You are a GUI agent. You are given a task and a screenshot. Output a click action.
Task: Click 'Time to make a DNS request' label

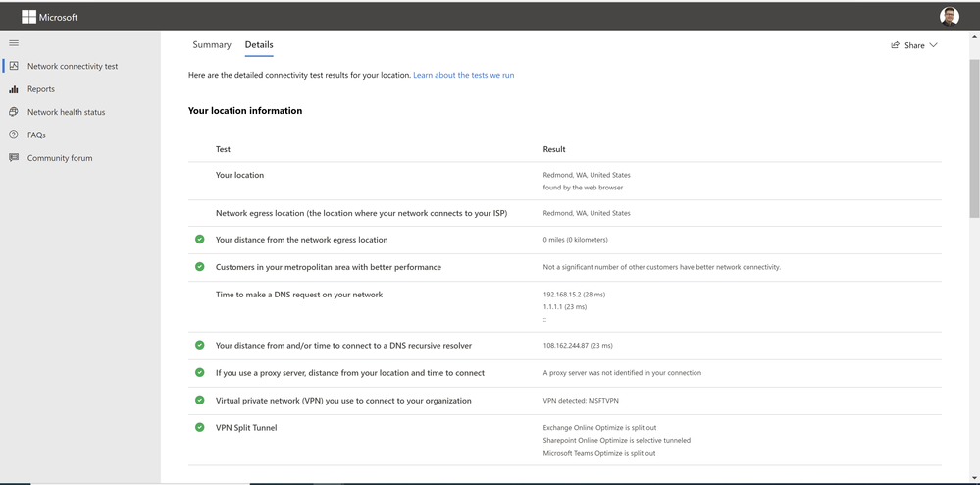[x=299, y=295]
